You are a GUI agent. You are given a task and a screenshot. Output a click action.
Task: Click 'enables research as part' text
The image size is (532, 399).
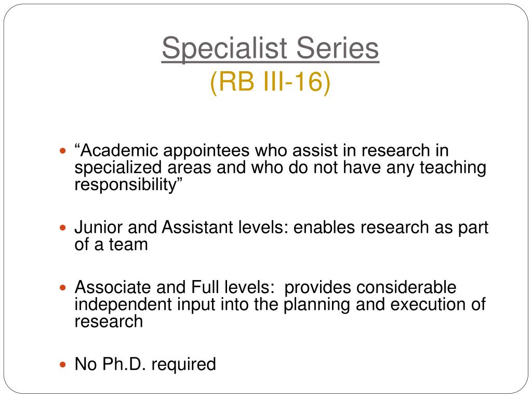(x=391, y=228)
